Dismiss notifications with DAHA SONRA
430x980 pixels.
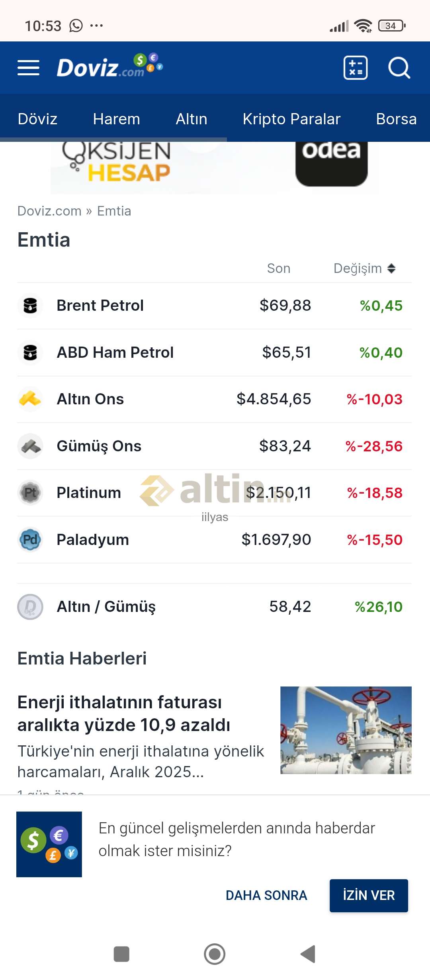click(266, 895)
